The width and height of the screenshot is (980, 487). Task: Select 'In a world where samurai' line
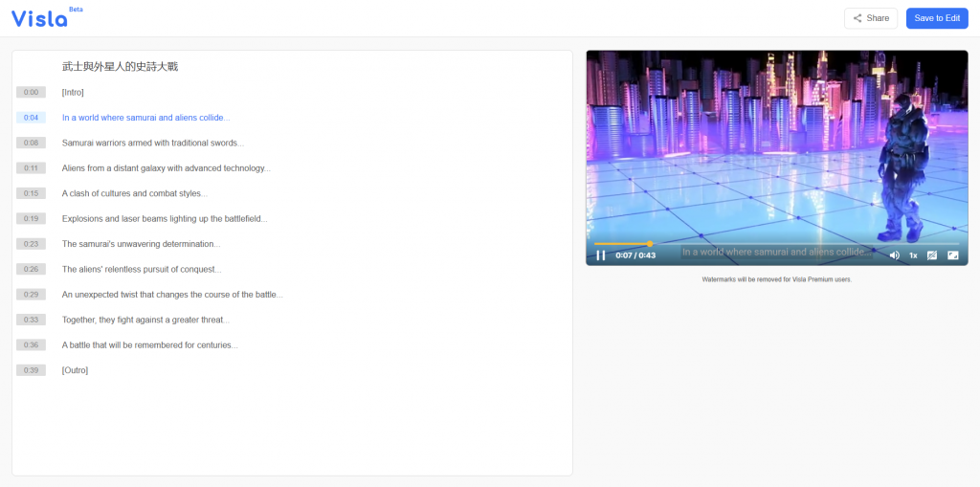[146, 118]
